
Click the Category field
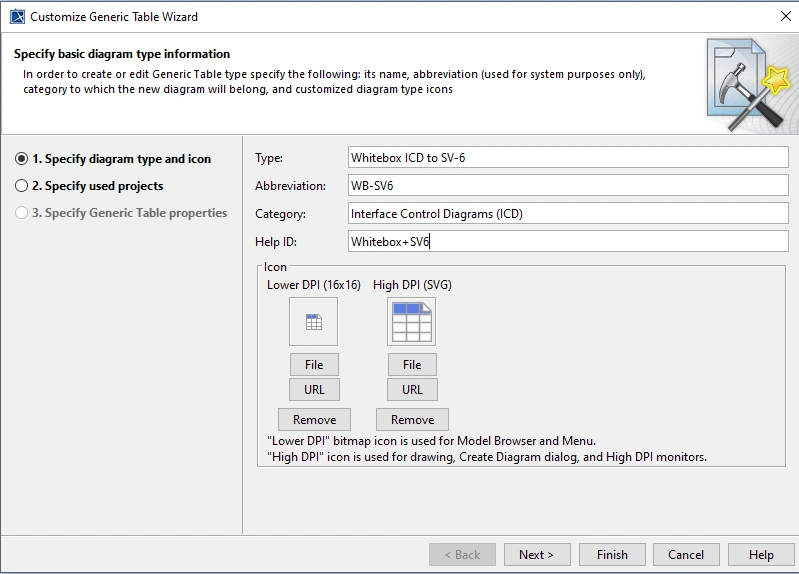(568, 213)
